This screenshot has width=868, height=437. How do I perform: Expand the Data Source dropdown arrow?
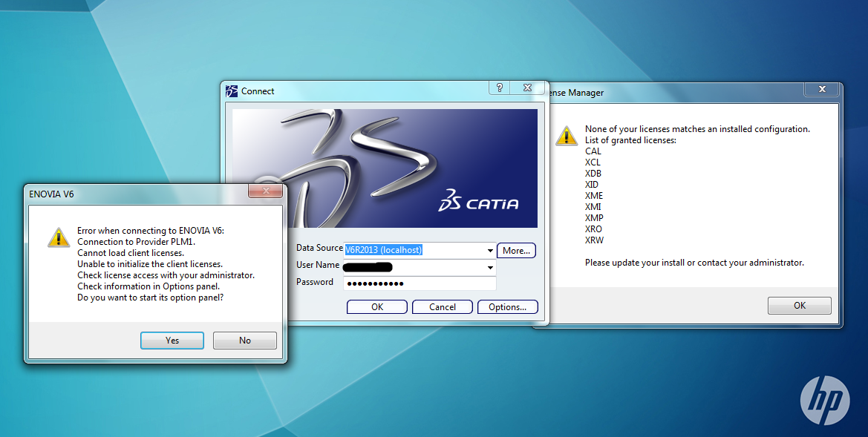[490, 251]
